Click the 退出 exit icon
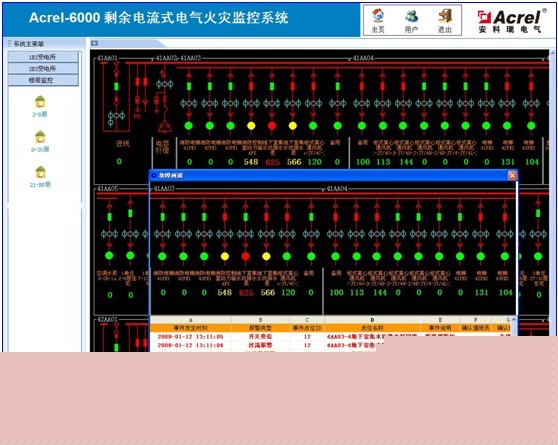 pyautogui.click(x=445, y=16)
